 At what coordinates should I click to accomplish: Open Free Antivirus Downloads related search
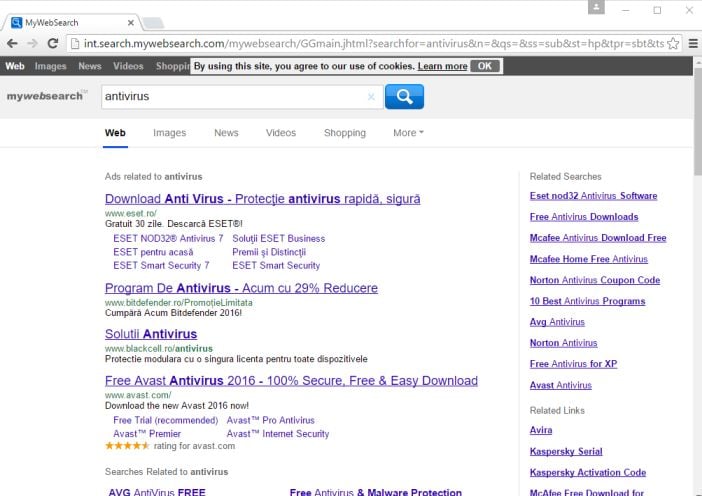[x=584, y=217]
